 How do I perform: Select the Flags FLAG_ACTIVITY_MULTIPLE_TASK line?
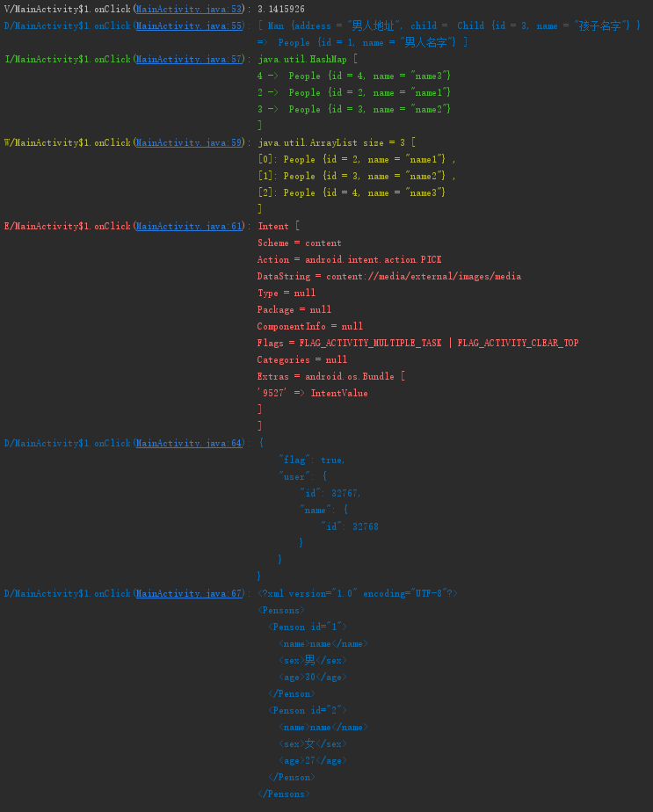417,343
